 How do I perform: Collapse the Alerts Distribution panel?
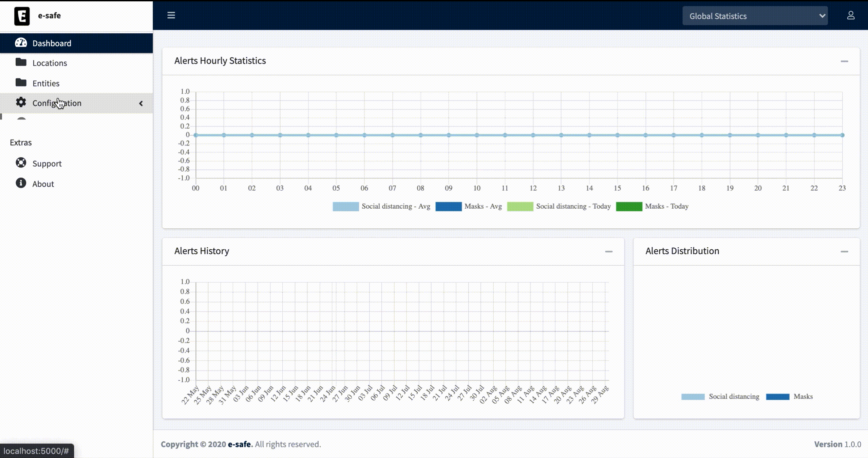[x=845, y=251]
